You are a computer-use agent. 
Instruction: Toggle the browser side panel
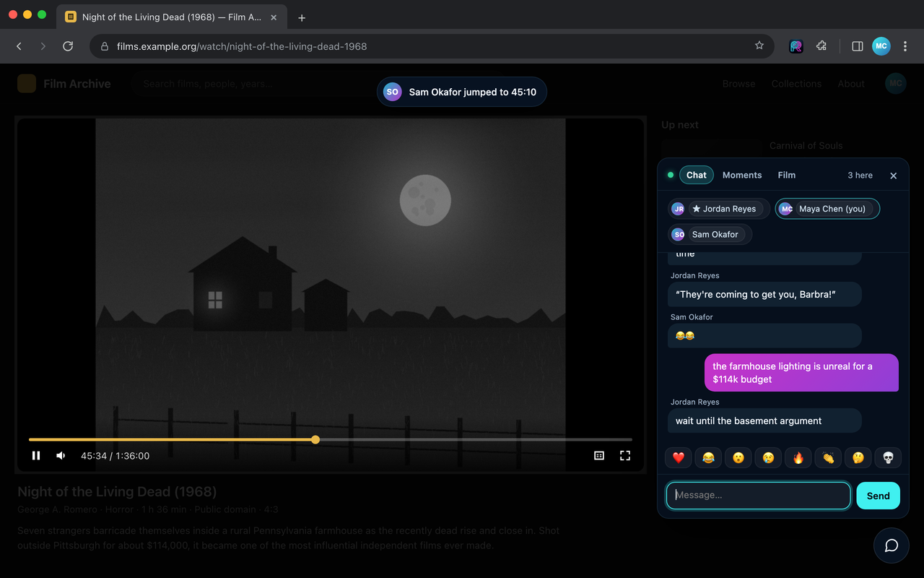tap(858, 46)
